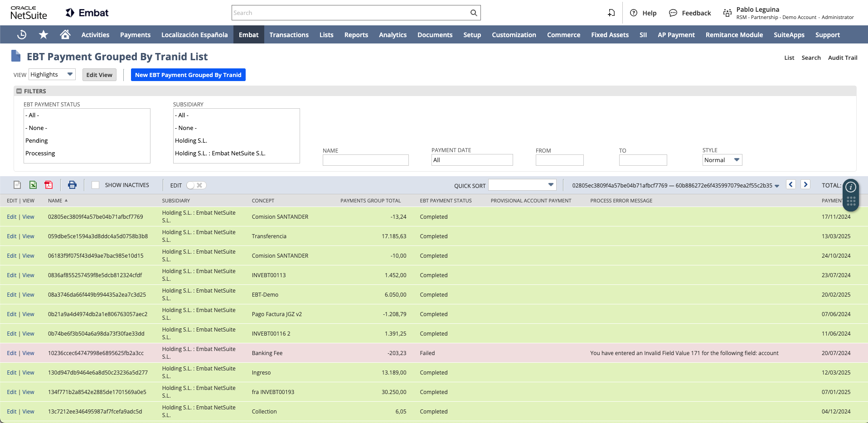The height and width of the screenshot is (423, 868).
Task: Click the Invalid Field Value error message
Action: (x=684, y=353)
